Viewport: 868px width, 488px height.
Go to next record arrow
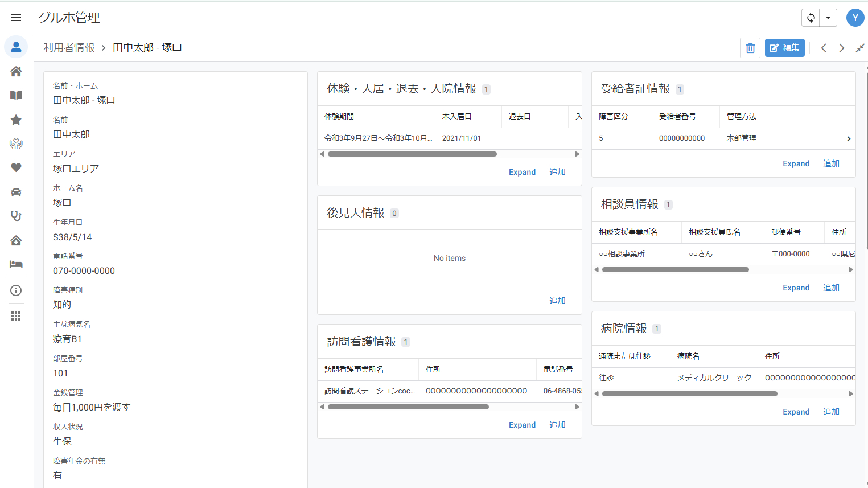pos(842,48)
